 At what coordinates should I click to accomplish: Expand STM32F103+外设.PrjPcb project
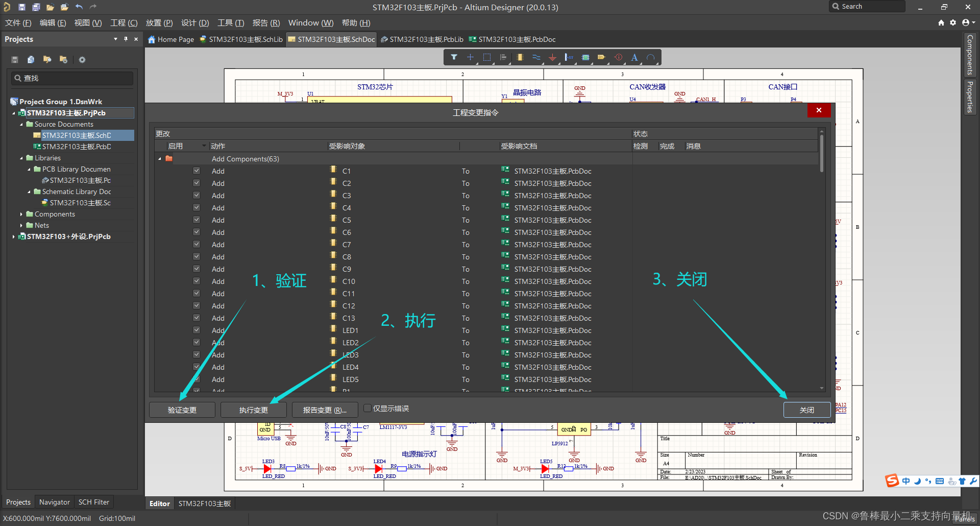coord(13,236)
